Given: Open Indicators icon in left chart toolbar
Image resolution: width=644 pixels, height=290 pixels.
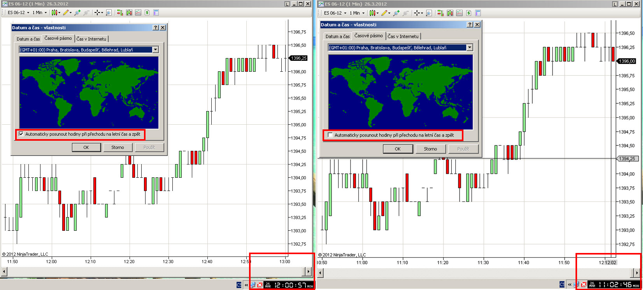Looking at the screenshot, I should (x=138, y=12).
